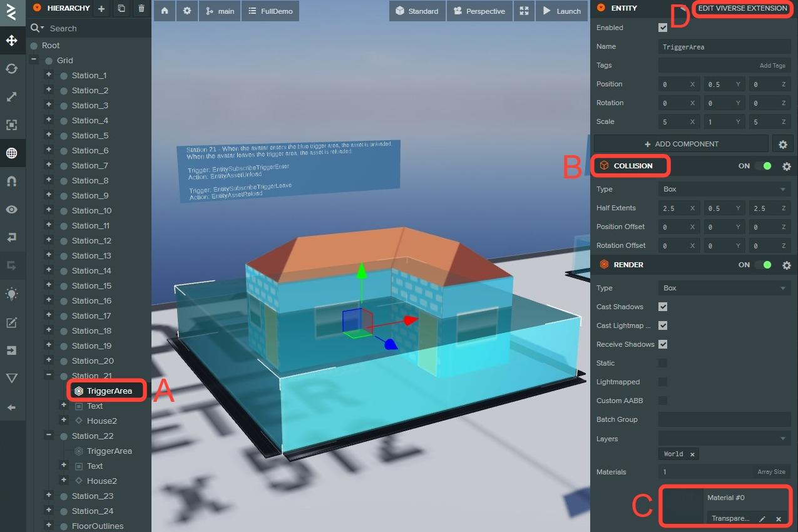Click the pencil icon to edit material
Image resolution: width=798 pixels, height=532 pixels.
pos(762,519)
